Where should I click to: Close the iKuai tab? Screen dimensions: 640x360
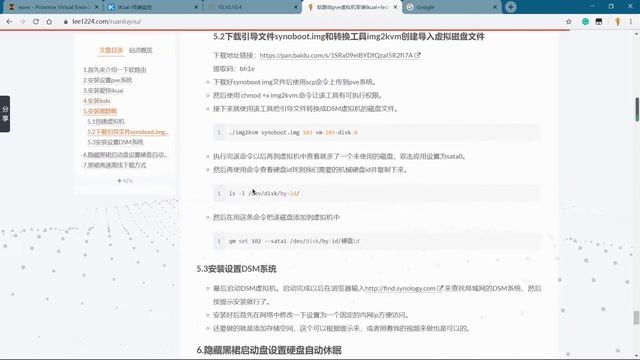coord(196,7)
